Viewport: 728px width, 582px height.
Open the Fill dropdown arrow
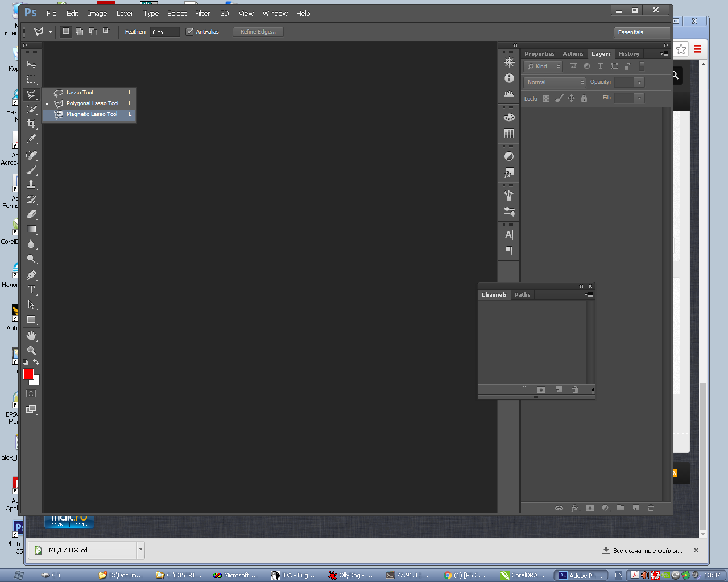pos(639,98)
